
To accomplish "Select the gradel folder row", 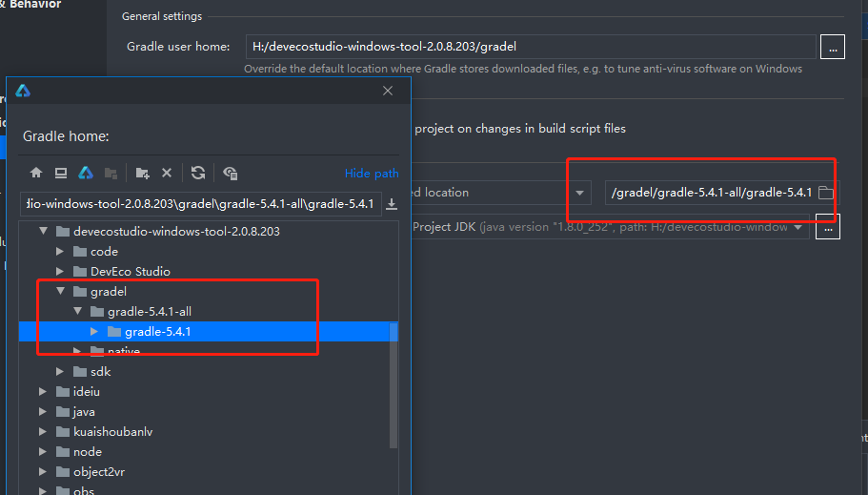I will tap(208, 291).
